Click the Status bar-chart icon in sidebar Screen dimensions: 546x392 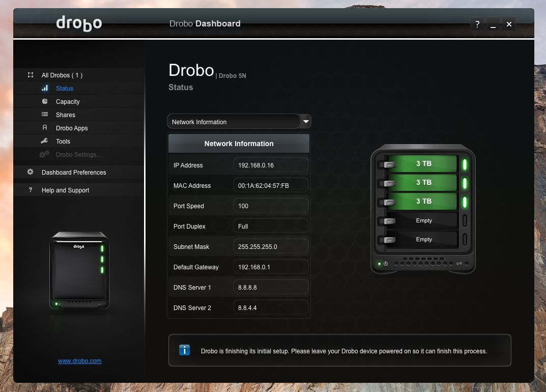[x=45, y=89]
